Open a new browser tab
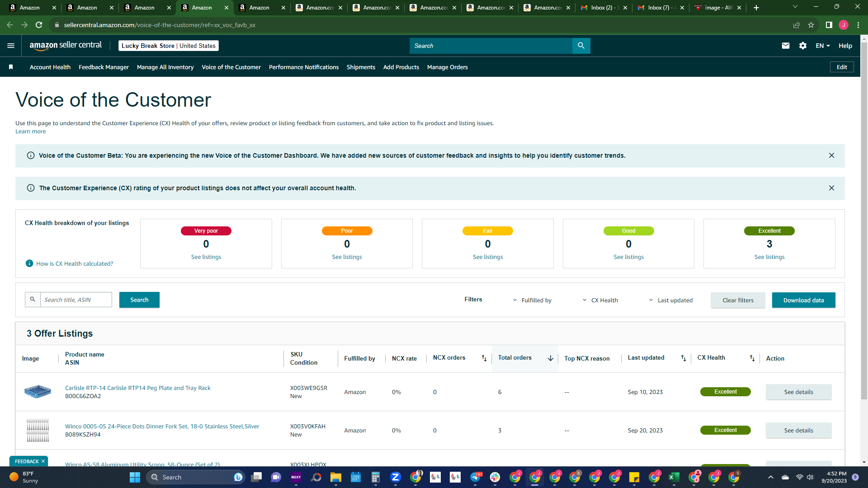The height and width of the screenshot is (488, 868). point(756,8)
